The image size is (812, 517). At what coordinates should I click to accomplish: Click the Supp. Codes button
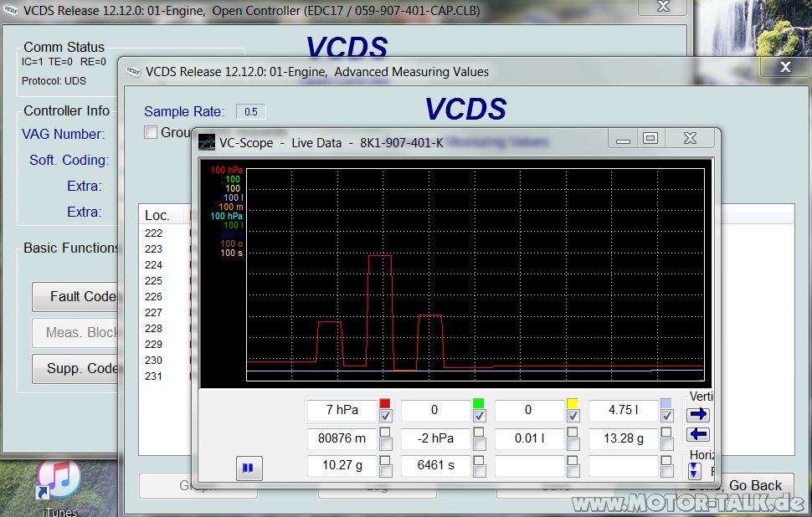coord(75,368)
